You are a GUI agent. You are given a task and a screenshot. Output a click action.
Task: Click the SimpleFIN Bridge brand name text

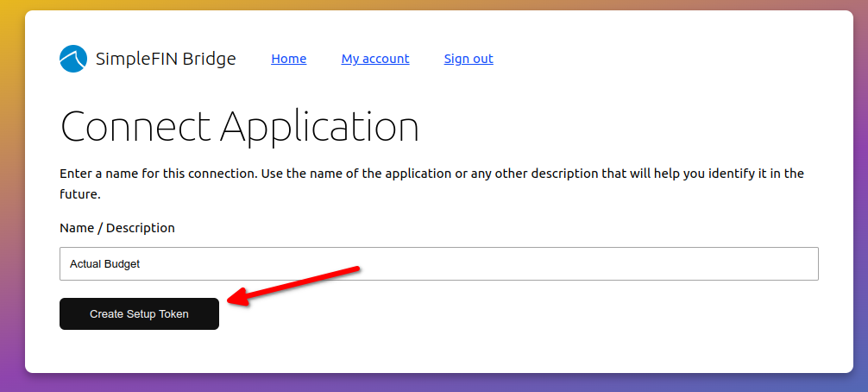click(x=166, y=59)
